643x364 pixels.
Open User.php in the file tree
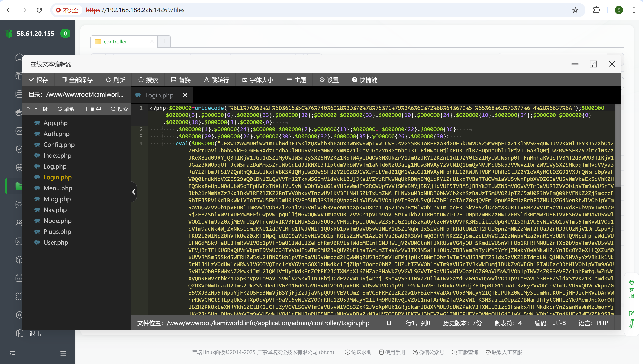(x=55, y=242)
